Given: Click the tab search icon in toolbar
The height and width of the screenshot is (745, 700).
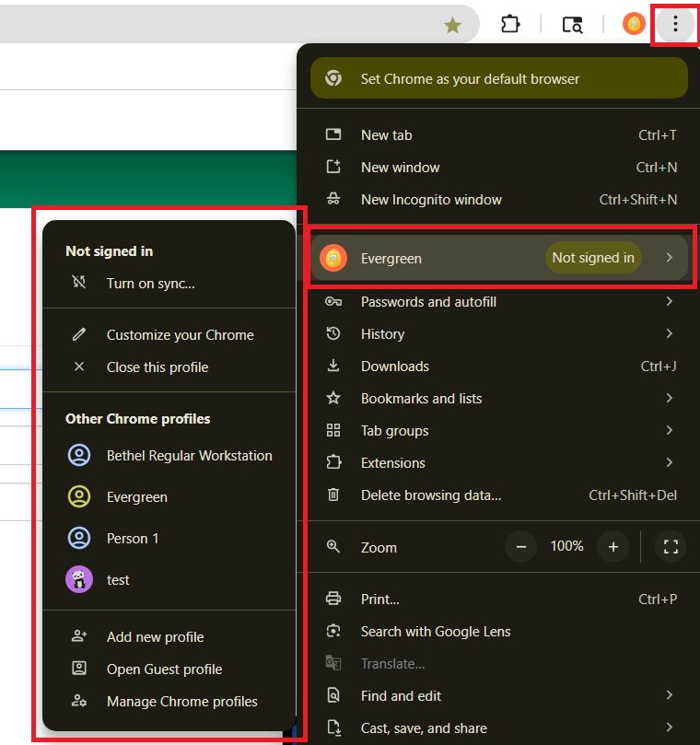Looking at the screenshot, I should click(x=572, y=25).
